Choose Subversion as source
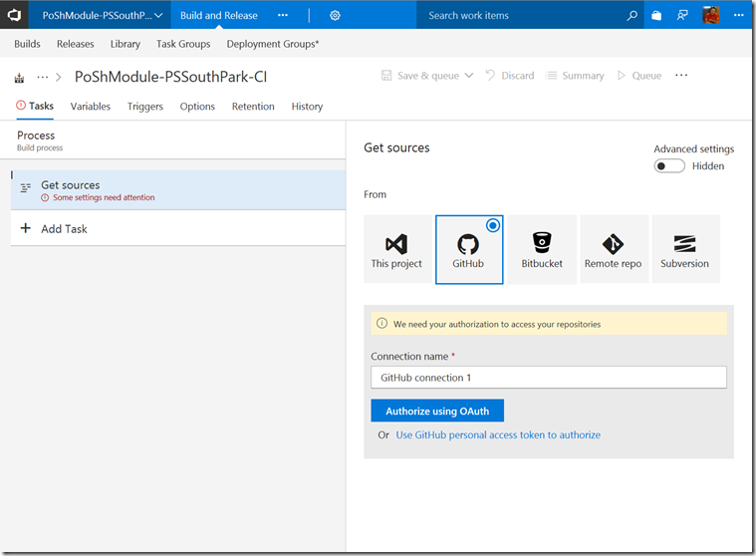 [x=685, y=249]
